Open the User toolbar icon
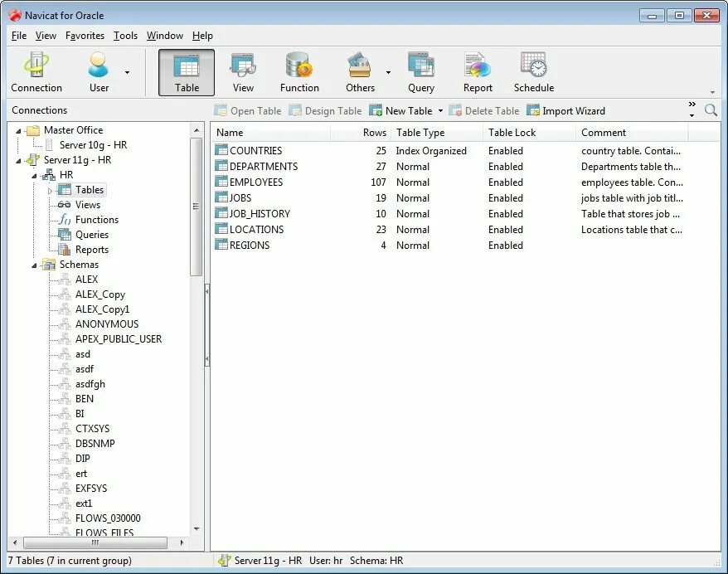 pyautogui.click(x=99, y=72)
